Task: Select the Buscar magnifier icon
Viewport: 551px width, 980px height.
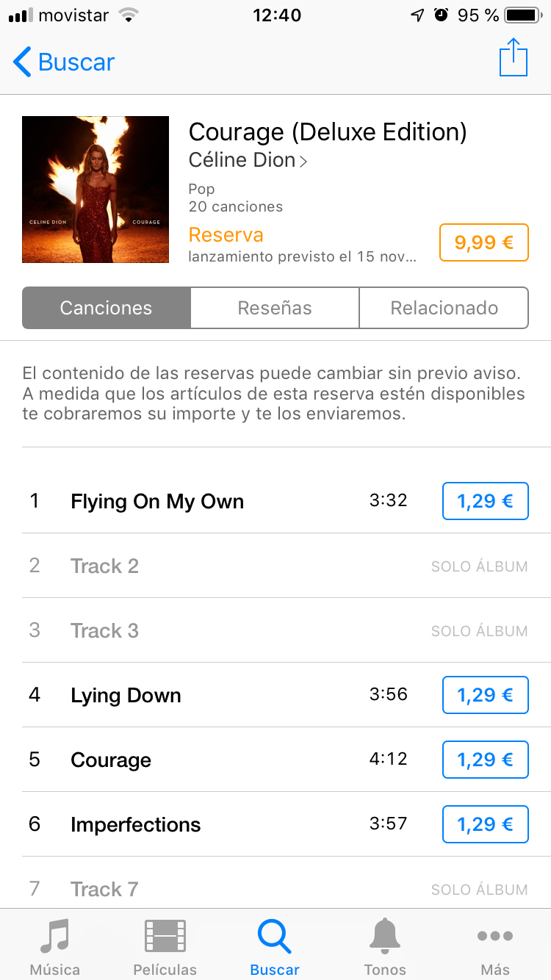Action: (x=275, y=937)
